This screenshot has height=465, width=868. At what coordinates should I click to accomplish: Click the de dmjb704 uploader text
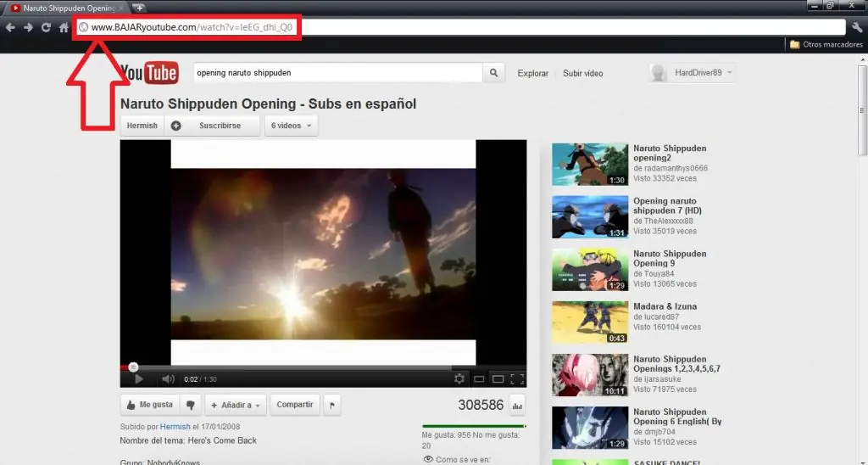click(654, 432)
